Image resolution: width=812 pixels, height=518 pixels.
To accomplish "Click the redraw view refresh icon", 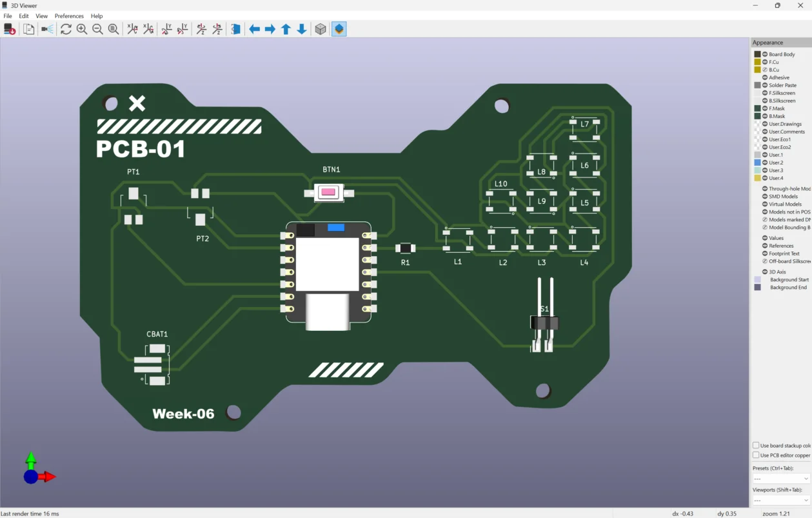I will (x=66, y=29).
